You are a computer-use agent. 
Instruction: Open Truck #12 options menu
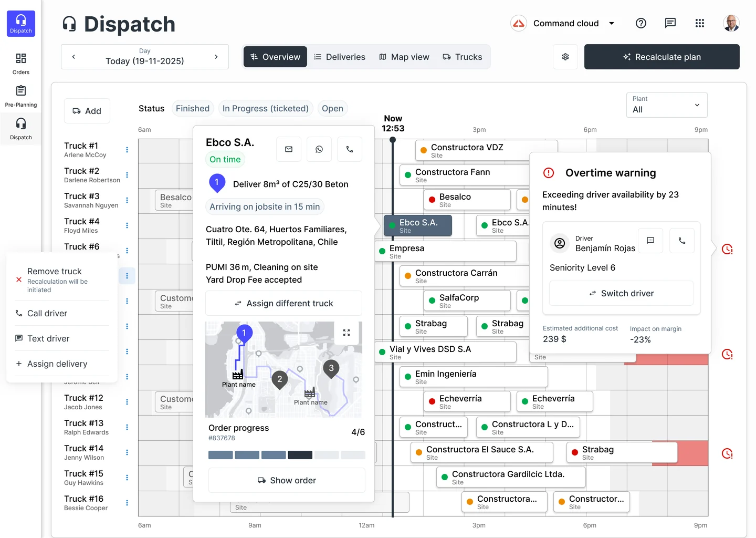[x=127, y=402]
